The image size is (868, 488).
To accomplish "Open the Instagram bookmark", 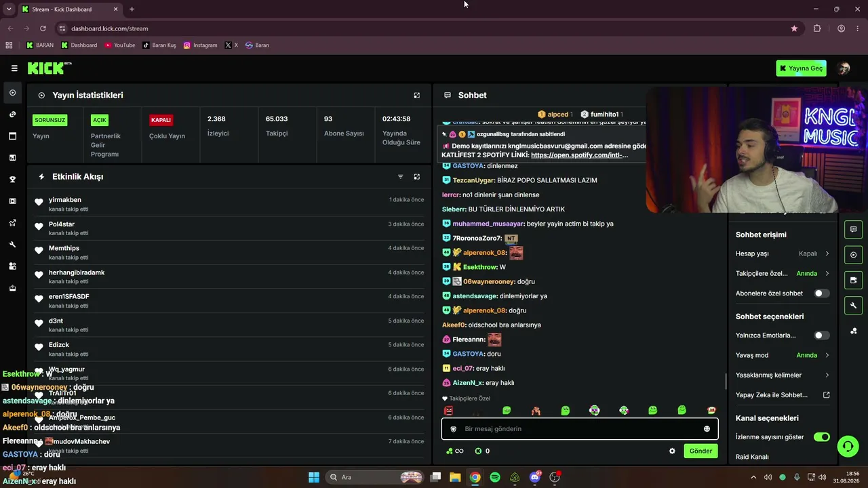I will click(201, 45).
